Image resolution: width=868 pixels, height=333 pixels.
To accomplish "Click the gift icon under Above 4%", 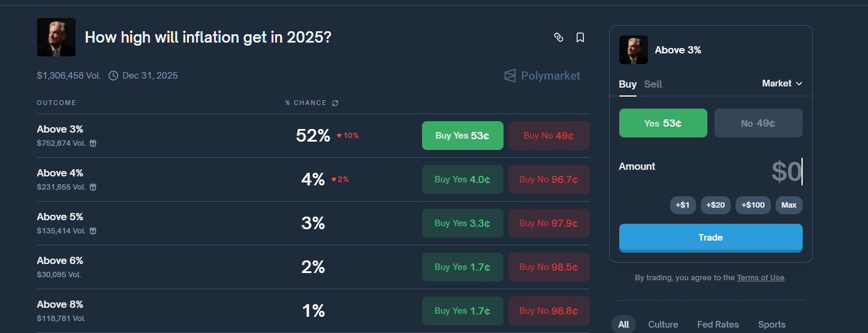I will click(x=94, y=187).
